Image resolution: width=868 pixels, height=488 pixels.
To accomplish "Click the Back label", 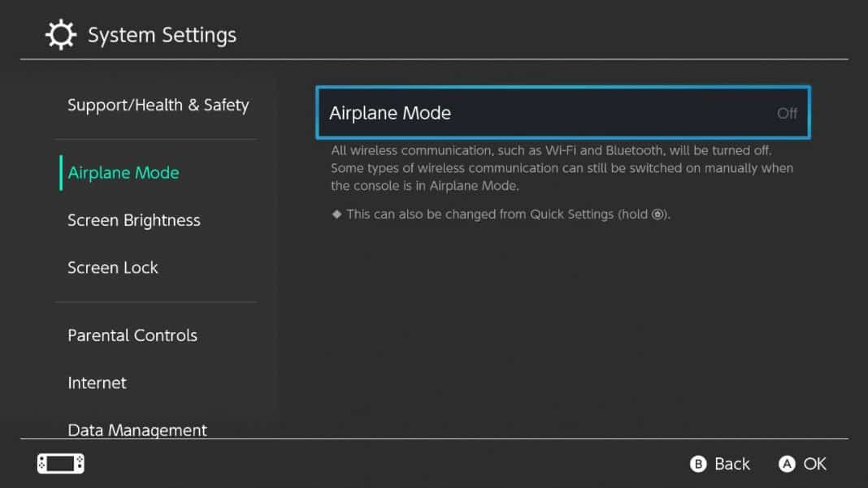I will point(731,464).
